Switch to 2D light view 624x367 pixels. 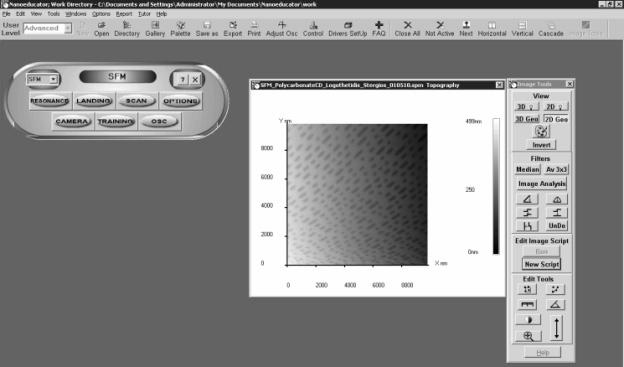[x=556, y=107]
